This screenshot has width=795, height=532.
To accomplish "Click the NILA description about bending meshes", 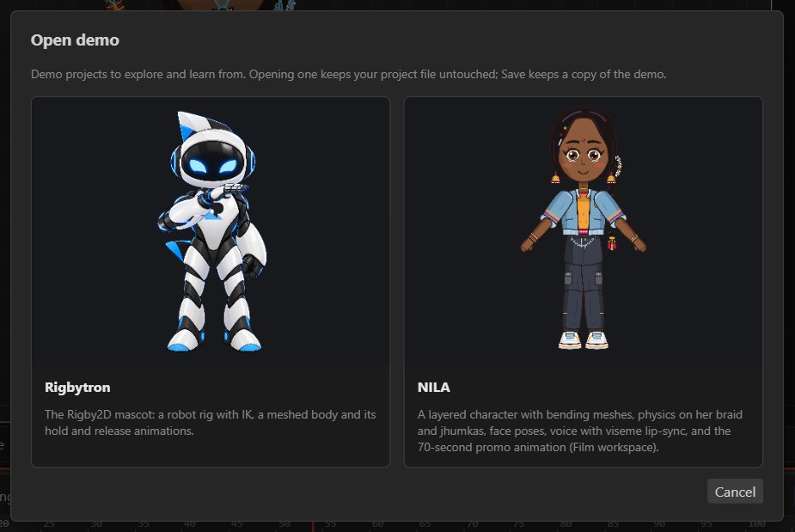I will (x=580, y=431).
